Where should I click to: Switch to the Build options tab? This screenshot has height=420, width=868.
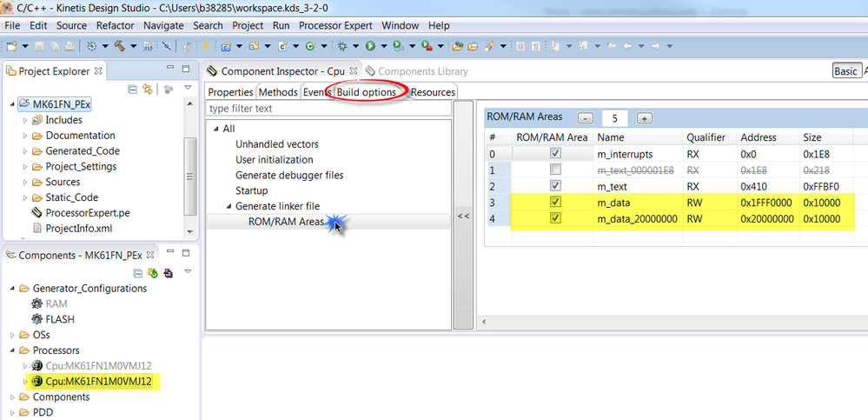pyautogui.click(x=367, y=92)
